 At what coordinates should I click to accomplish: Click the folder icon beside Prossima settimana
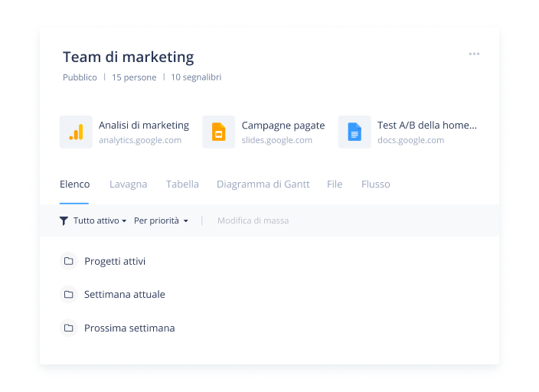[x=69, y=328]
